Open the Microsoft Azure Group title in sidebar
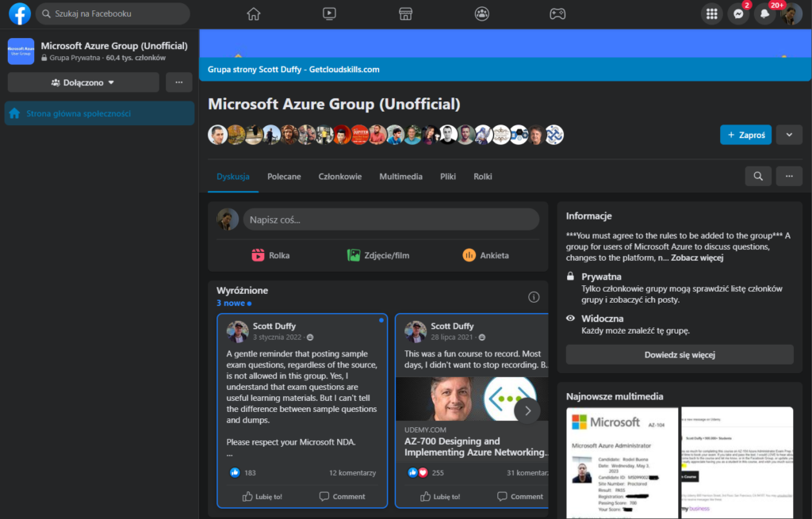The height and width of the screenshot is (519, 812). [x=114, y=45]
